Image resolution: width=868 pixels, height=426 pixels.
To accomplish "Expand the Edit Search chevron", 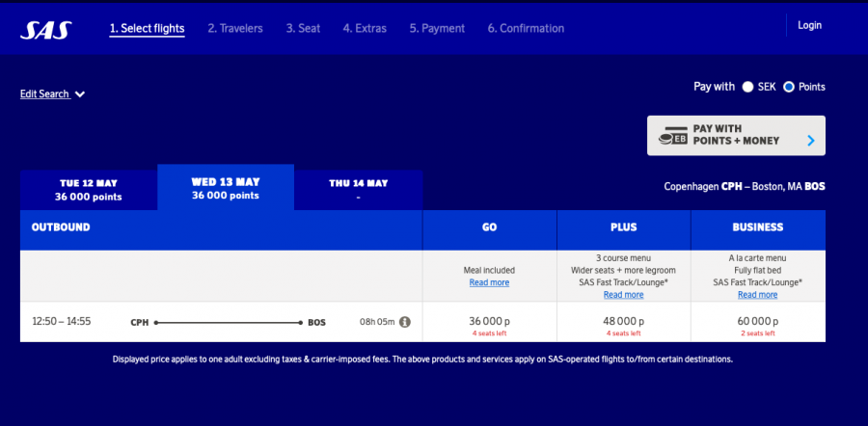I will click(x=80, y=94).
